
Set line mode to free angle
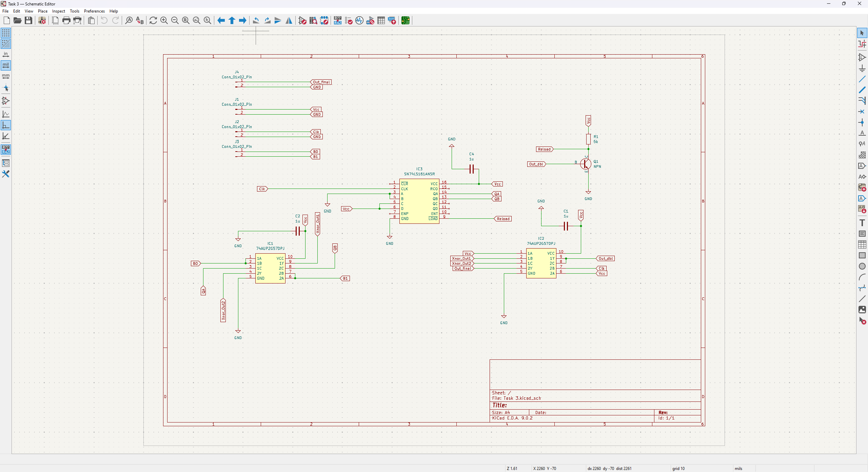[6, 114]
